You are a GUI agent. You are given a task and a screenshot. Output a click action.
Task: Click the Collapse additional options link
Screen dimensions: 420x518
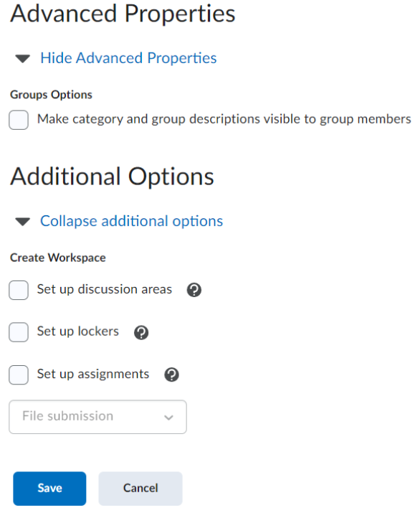pyautogui.click(x=131, y=221)
